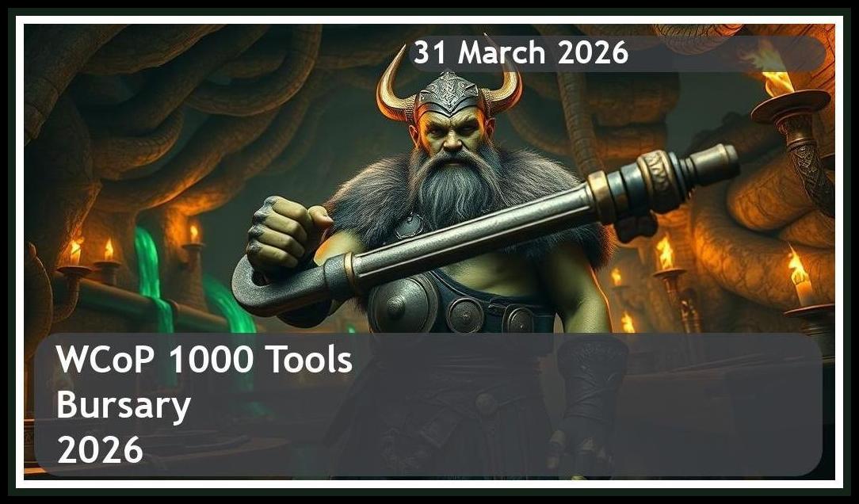Click the "31 March 2026" date label
Image resolution: width=859 pixels, height=504 pixels.
521,53
